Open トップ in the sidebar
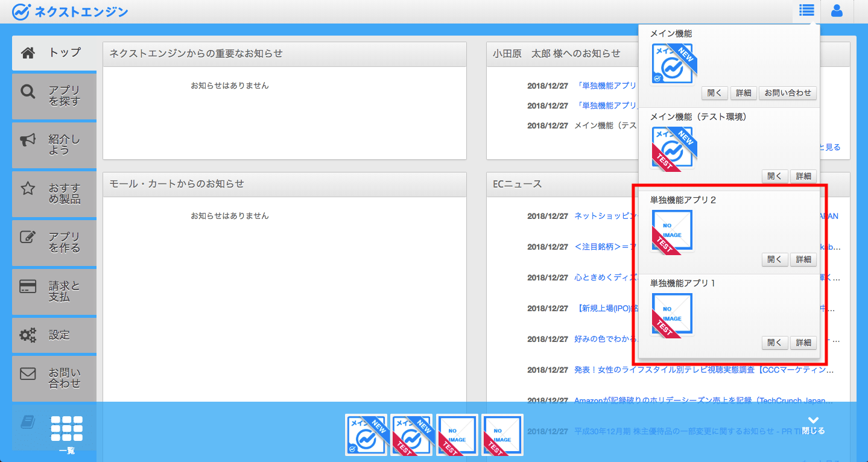The width and height of the screenshot is (868, 462). point(54,52)
